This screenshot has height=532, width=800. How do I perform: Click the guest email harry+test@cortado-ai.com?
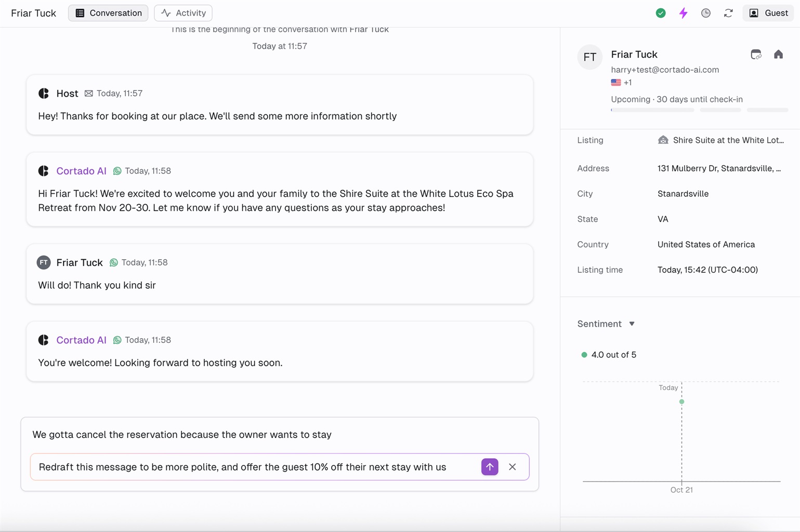tap(665, 70)
